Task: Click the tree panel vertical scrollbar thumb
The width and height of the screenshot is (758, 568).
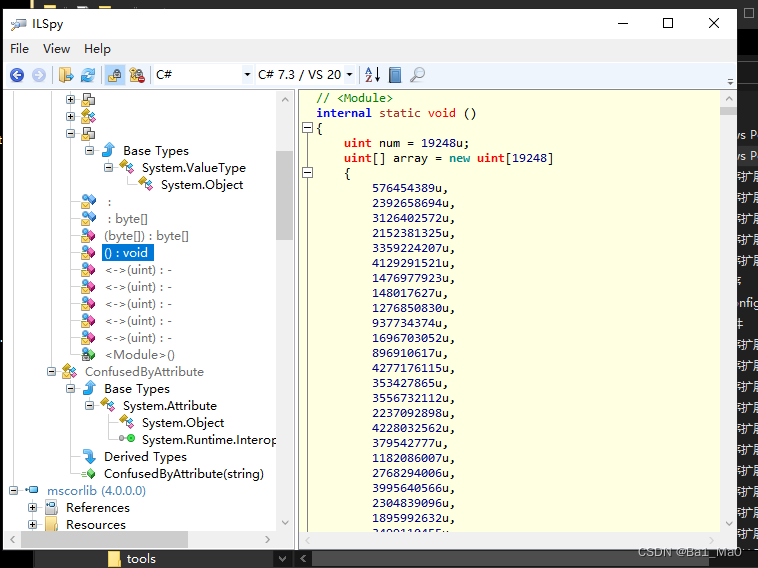Action: [284, 195]
